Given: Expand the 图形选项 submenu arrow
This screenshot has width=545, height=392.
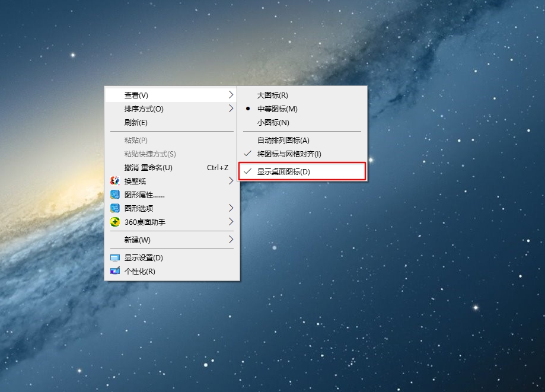Looking at the screenshot, I should pyautogui.click(x=231, y=208).
